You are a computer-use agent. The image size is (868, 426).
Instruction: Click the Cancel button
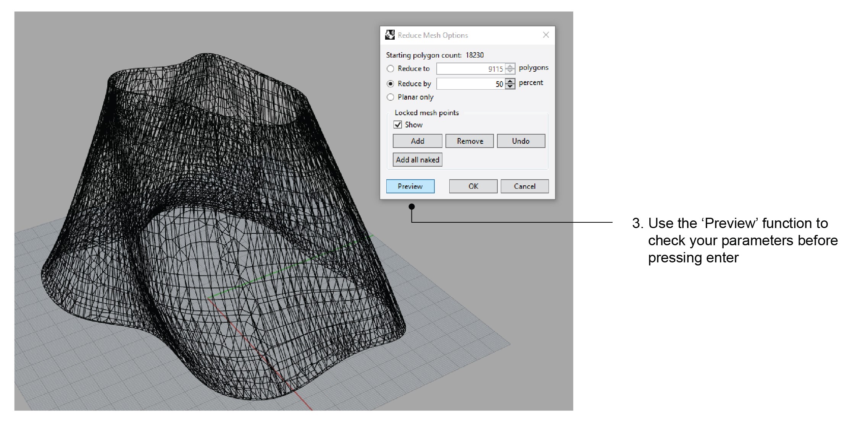point(524,186)
